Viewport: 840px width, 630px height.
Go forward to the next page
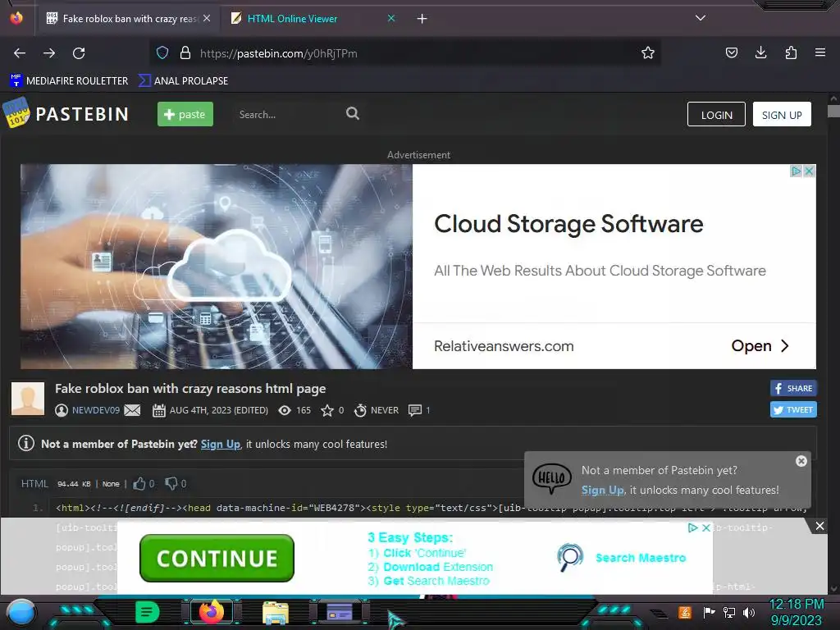(x=49, y=53)
